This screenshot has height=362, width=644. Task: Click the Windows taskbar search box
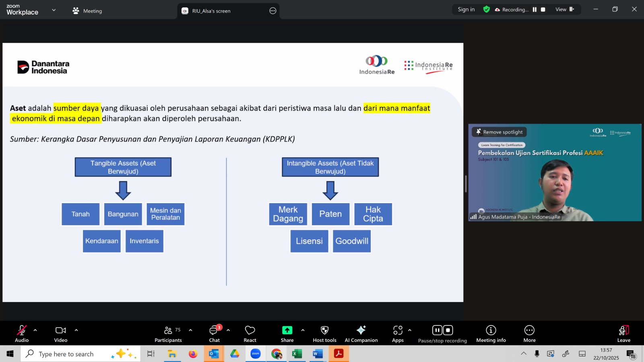click(66, 354)
